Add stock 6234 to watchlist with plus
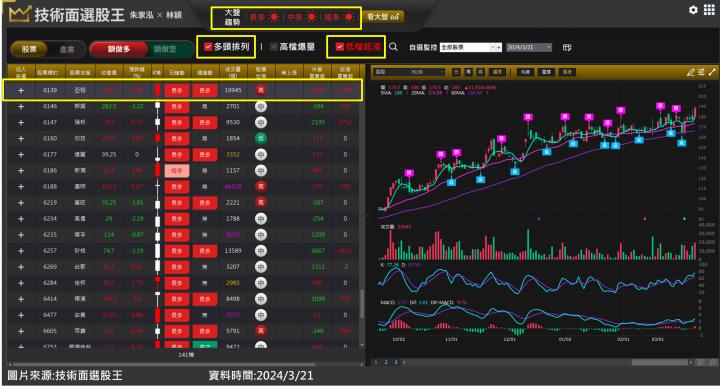The height and width of the screenshot is (389, 720). click(21, 219)
